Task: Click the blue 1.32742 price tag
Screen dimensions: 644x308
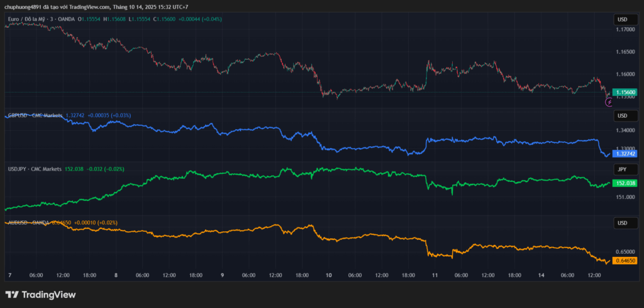Action: tap(626, 154)
